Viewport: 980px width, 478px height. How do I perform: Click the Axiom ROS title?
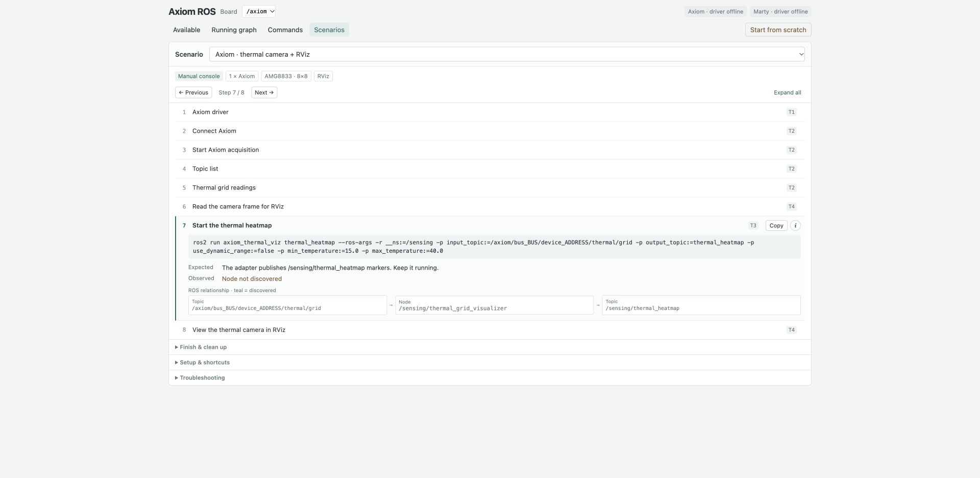click(x=192, y=11)
